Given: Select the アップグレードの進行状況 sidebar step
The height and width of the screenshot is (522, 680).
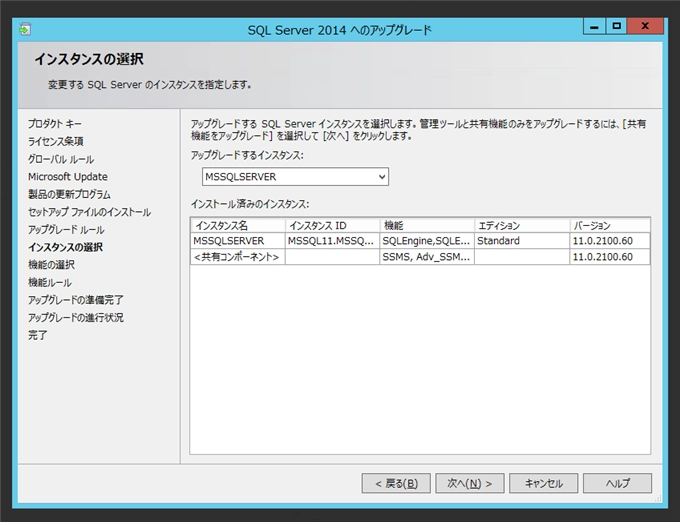Looking at the screenshot, I should click(x=75, y=318).
